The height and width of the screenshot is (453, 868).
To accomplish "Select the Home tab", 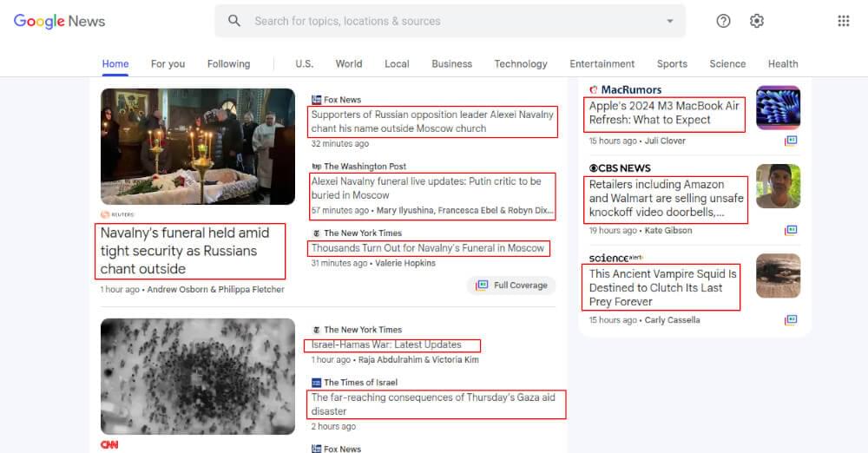I will (115, 63).
